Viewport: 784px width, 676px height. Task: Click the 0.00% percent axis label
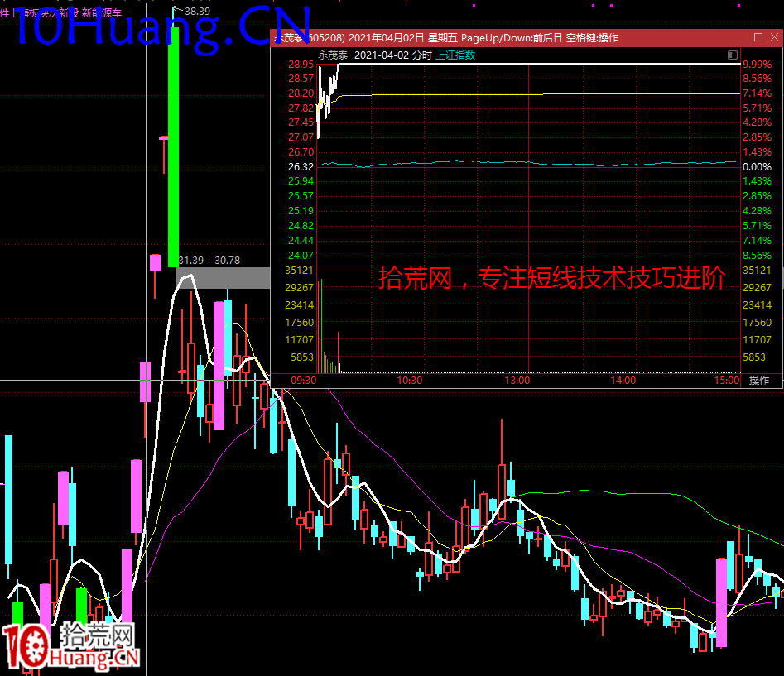757,167
